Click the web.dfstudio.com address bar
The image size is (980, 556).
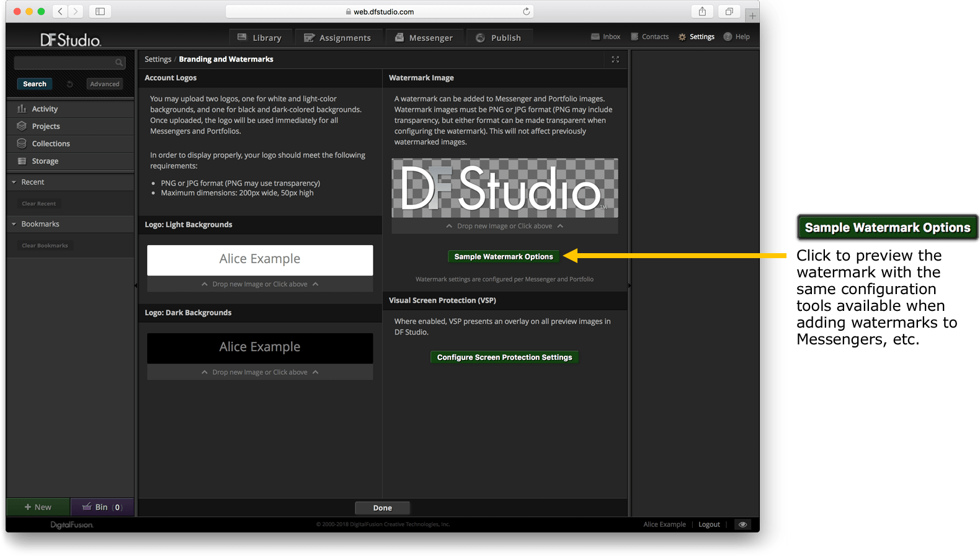(380, 11)
